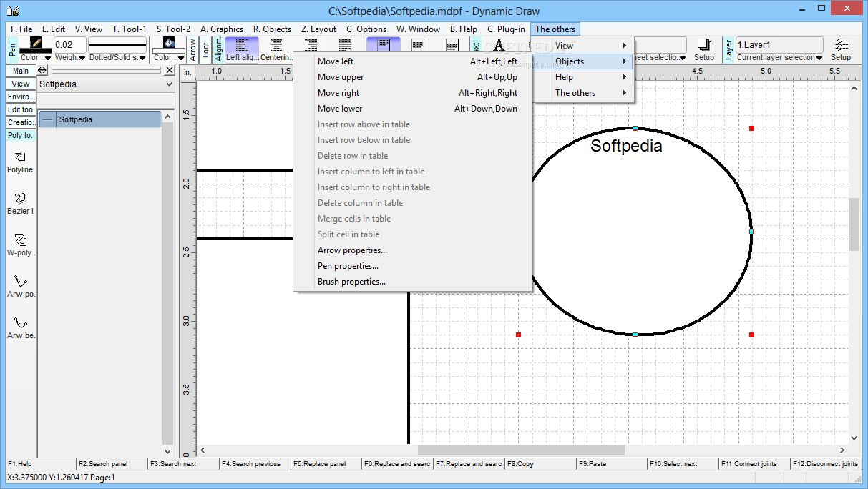This screenshot has height=489, width=868.
Task: Click the justify alignment icon
Action: (x=346, y=46)
